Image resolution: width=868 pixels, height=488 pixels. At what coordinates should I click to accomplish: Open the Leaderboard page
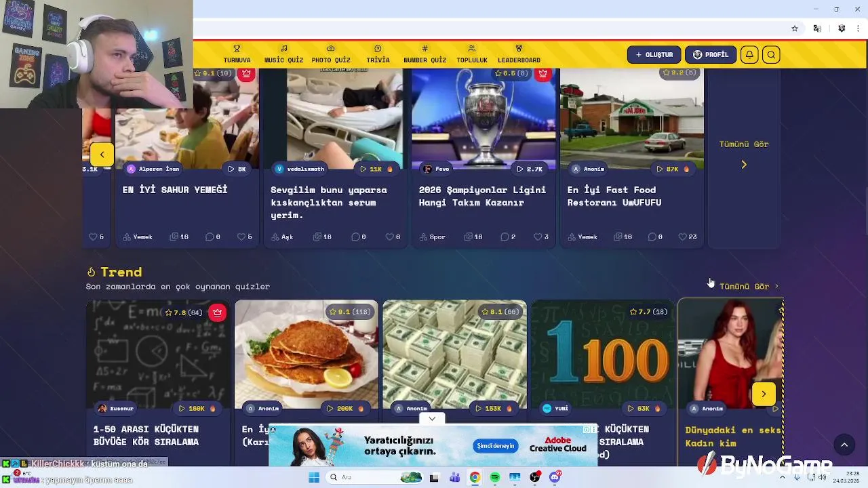(519, 54)
